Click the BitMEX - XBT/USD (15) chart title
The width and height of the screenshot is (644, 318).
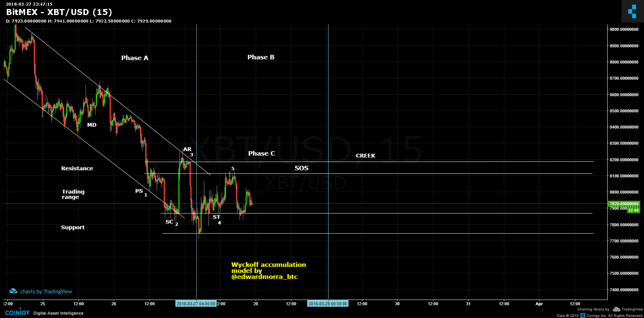click(59, 12)
